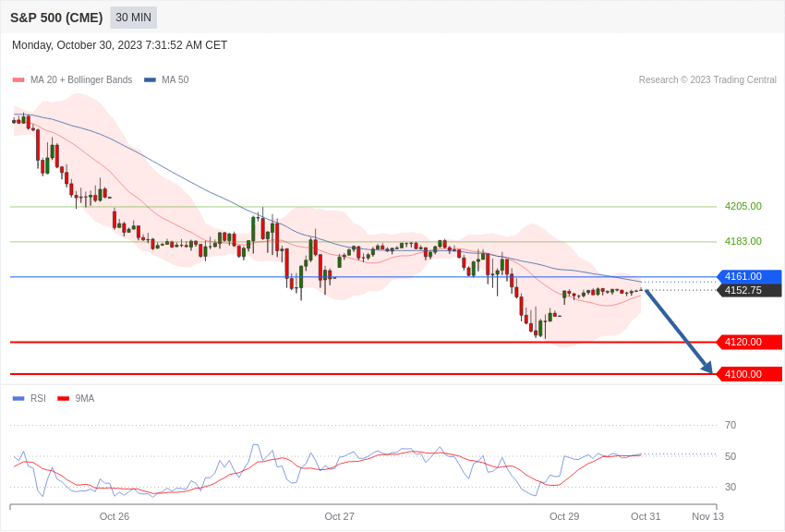Image resolution: width=785 pixels, height=532 pixels.
Task: Click the RSI 50 level label
Action: pyautogui.click(x=731, y=456)
